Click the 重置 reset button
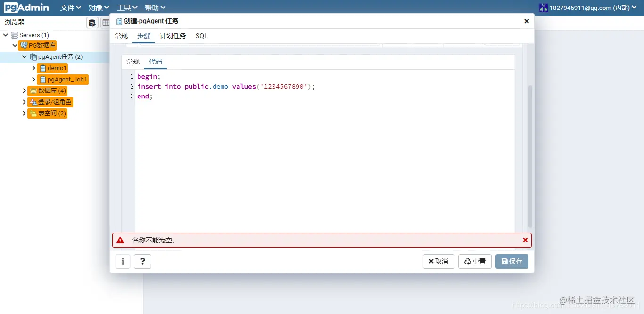The image size is (644, 314). pos(475,261)
